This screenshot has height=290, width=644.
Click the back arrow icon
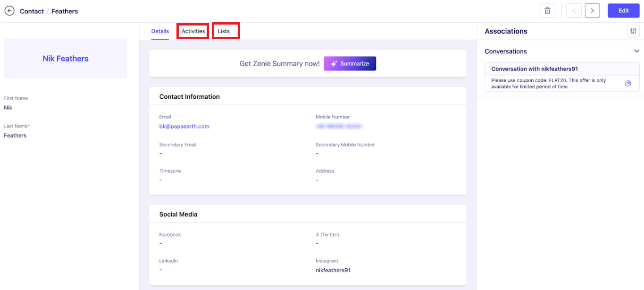click(9, 11)
